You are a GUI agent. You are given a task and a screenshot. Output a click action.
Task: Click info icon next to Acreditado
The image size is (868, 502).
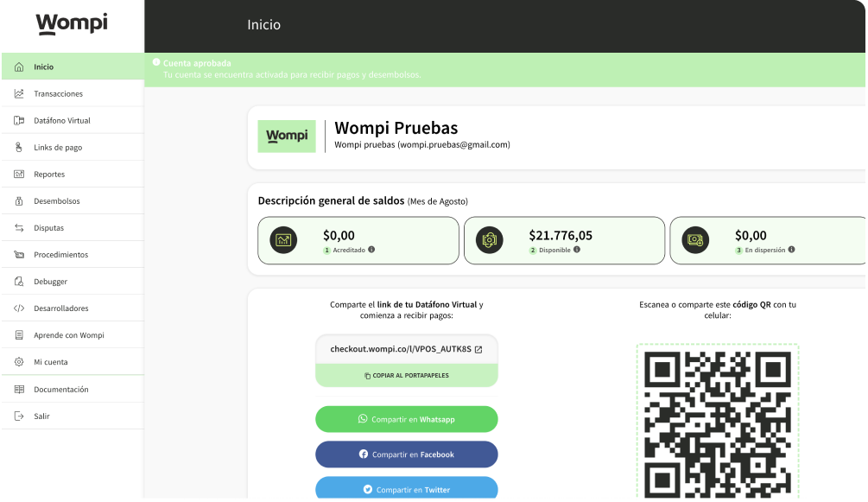[371, 250]
